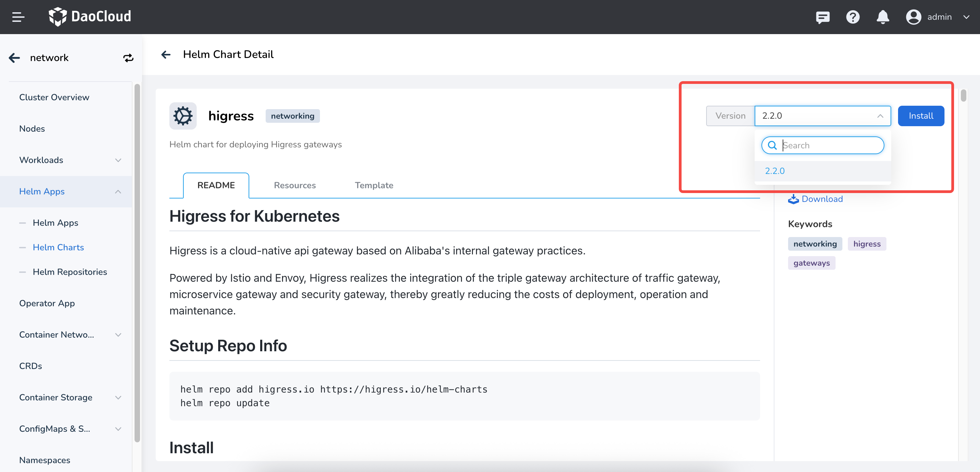Click the help question mark icon
This screenshot has height=472, width=980.
pos(853,17)
